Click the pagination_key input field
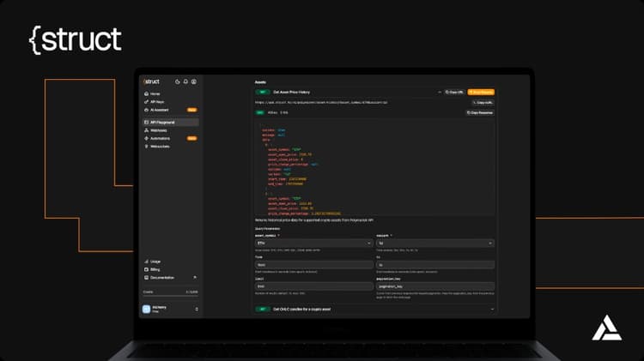 tap(435, 286)
